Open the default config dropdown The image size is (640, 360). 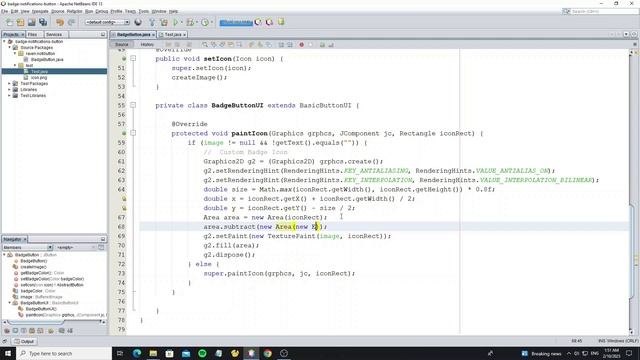pyautogui.click(x=107, y=22)
